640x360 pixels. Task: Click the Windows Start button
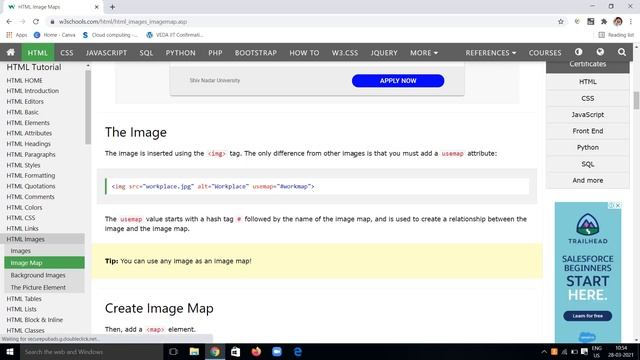(10, 352)
